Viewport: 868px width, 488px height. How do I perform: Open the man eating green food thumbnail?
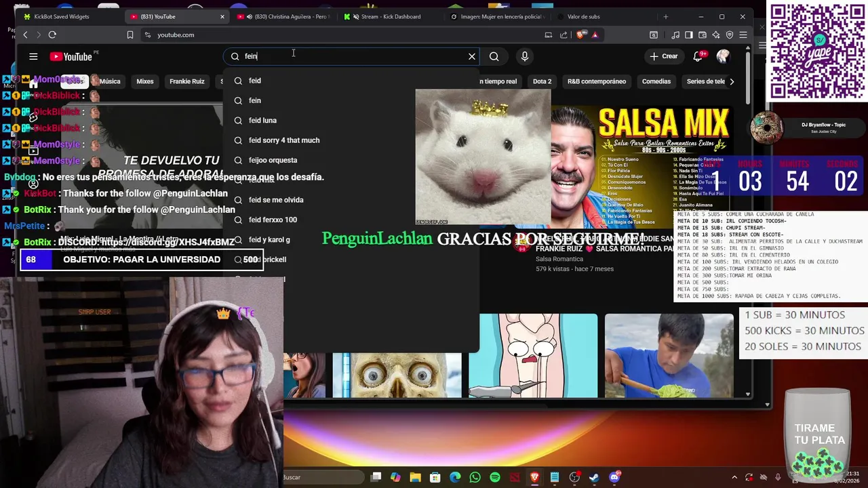pos(669,355)
